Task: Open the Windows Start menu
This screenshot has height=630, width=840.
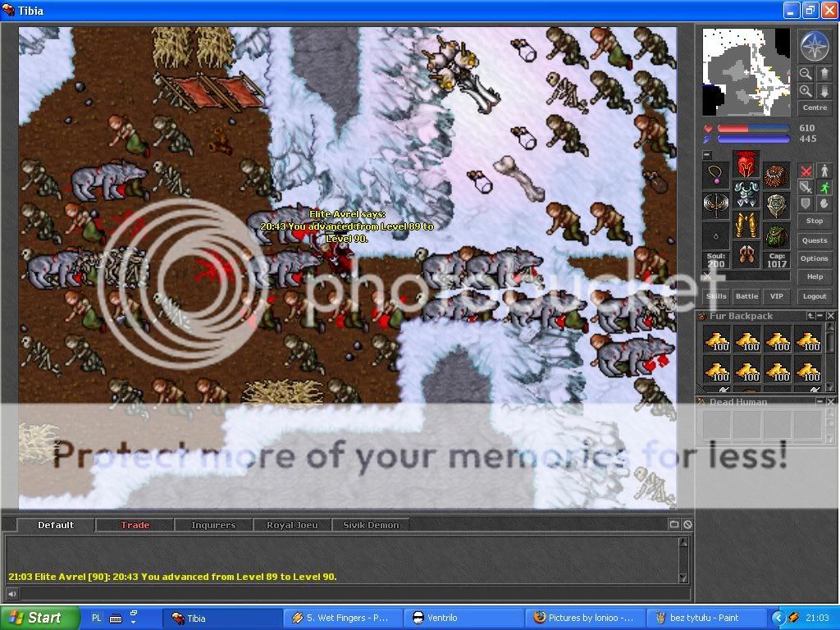Action: coord(40,618)
